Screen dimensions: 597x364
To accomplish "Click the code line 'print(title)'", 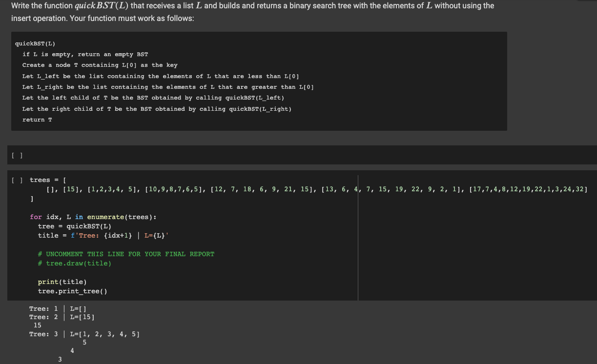I will tap(62, 282).
